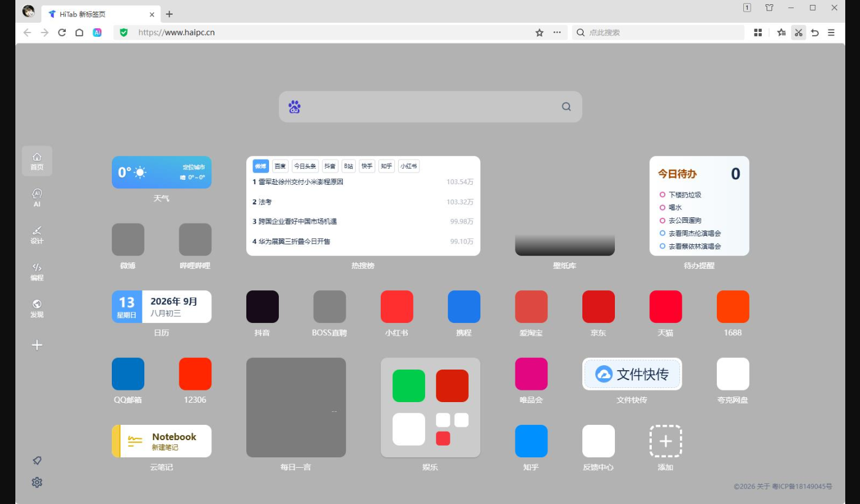Open the browser skin shirt icon
The width and height of the screenshot is (860, 504).
tap(769, 8)
